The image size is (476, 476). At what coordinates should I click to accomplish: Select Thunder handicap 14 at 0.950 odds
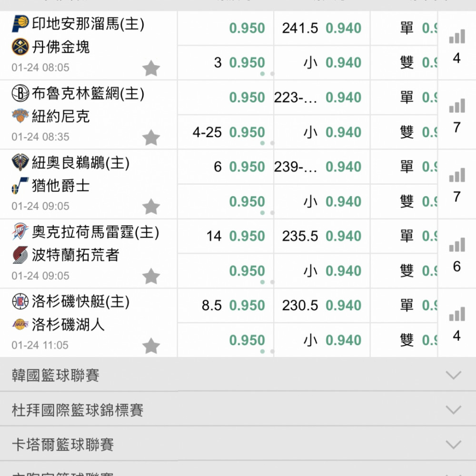[247, 236]
